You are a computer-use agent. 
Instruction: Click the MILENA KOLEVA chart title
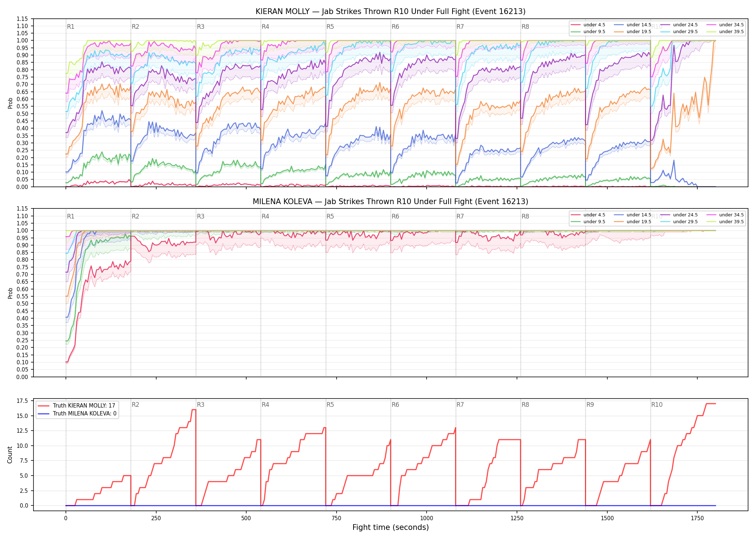[390, 202]
